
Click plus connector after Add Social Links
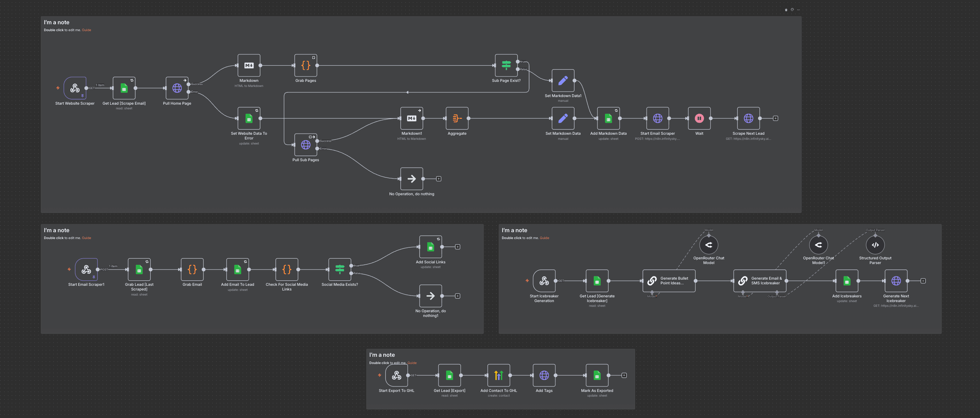point(458,247)
